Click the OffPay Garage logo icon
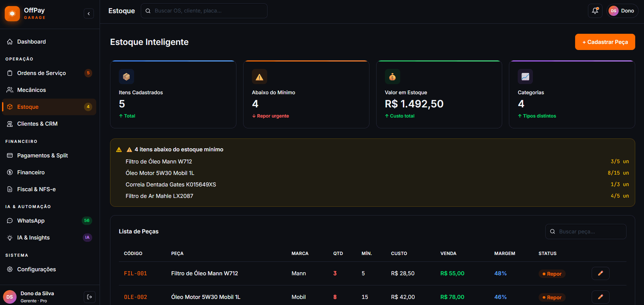This screenshot has width=644, height=305. [12, 14]
